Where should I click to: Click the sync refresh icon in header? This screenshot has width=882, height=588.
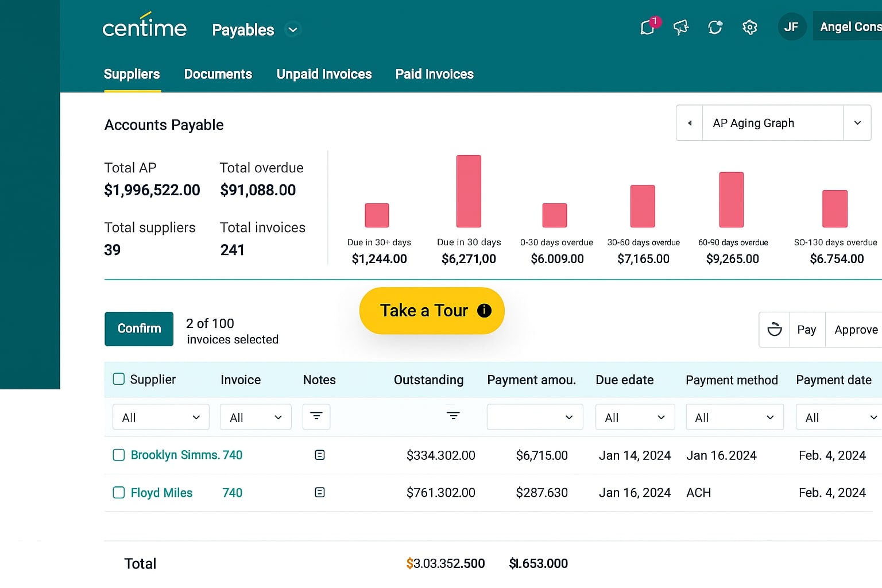point(715,27)
